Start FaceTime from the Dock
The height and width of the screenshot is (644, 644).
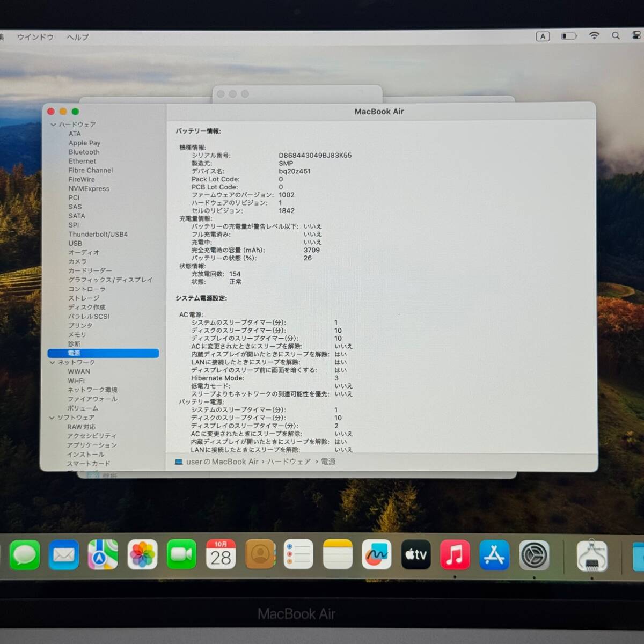click(x=181, y=555)
